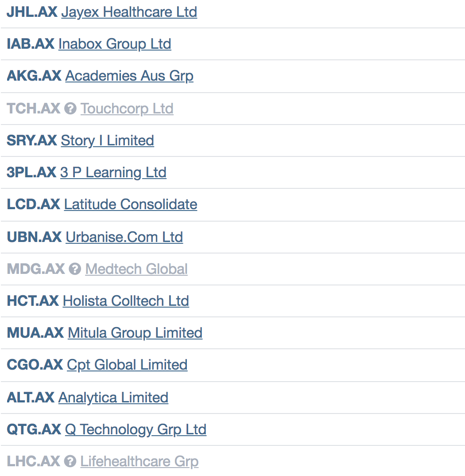Visit the Academies Aus Grp page

[x=129, y=76]
